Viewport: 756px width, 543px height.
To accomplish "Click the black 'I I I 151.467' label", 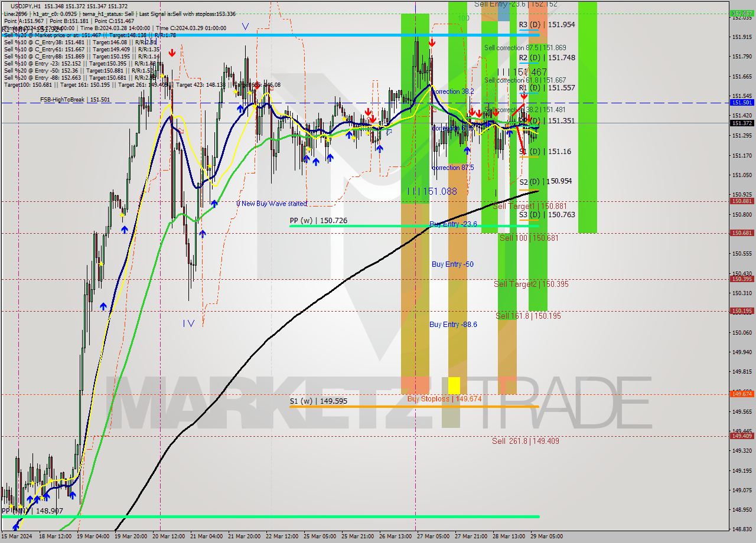I will click(522, 72).
